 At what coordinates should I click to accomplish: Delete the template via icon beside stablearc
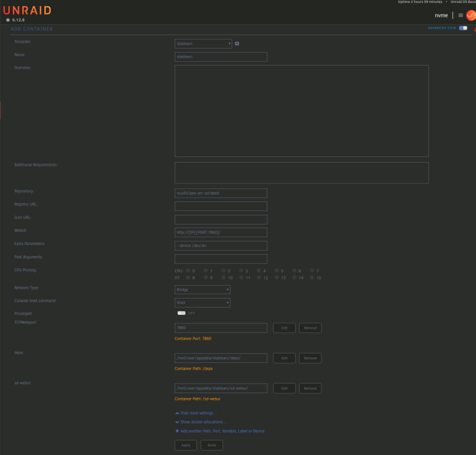click(x=237, y=44)
